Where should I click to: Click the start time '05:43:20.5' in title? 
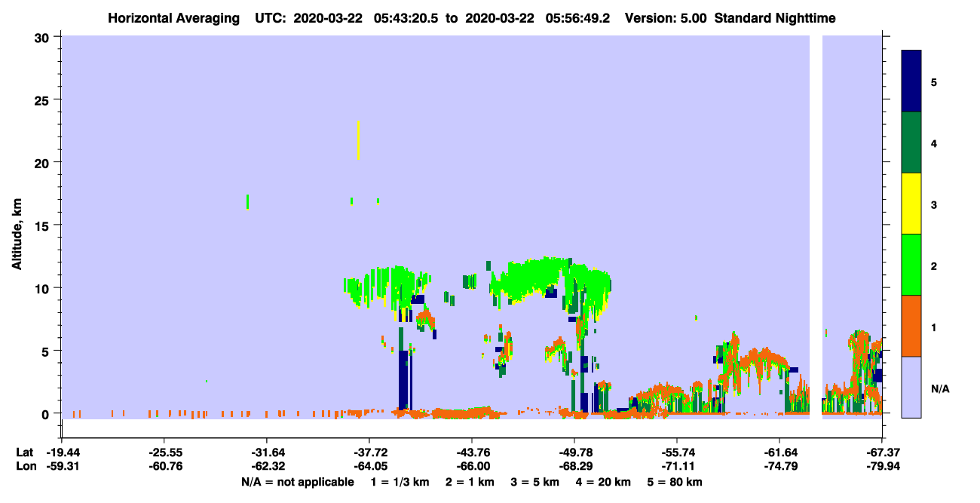tap(404, 18)
